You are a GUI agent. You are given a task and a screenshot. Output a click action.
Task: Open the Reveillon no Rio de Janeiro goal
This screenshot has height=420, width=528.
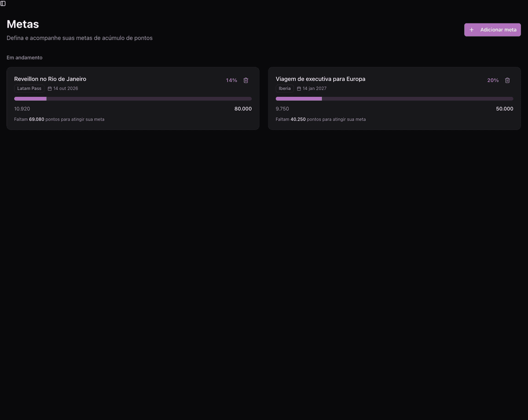(x=50, y=79)
